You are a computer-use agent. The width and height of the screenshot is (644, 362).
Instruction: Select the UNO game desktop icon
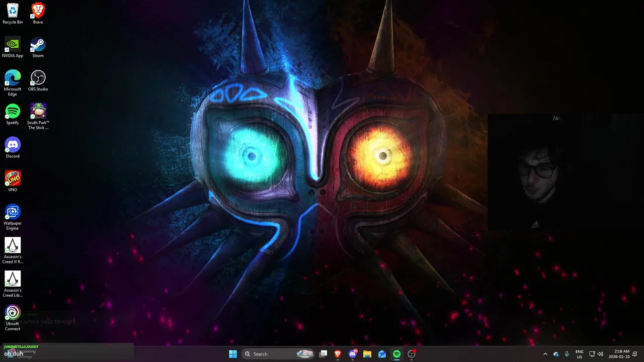(13, 181)
